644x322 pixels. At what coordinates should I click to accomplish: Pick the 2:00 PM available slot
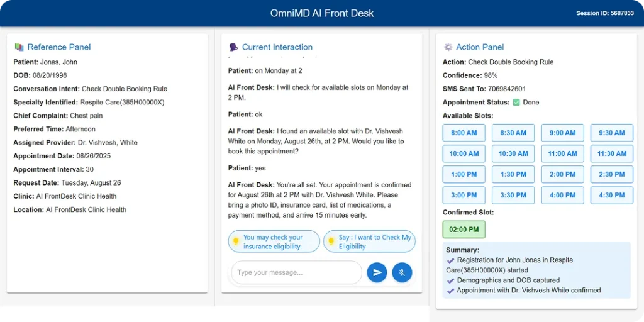562,175
